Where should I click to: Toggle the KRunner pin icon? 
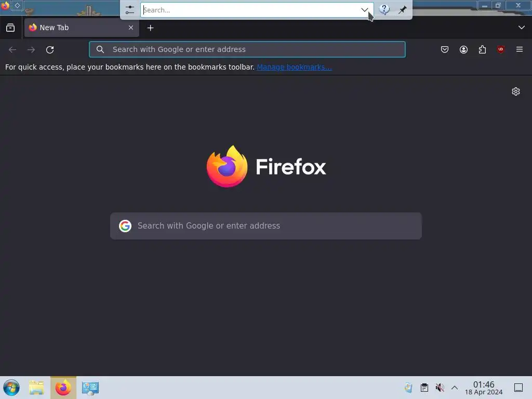pos(403,10)
